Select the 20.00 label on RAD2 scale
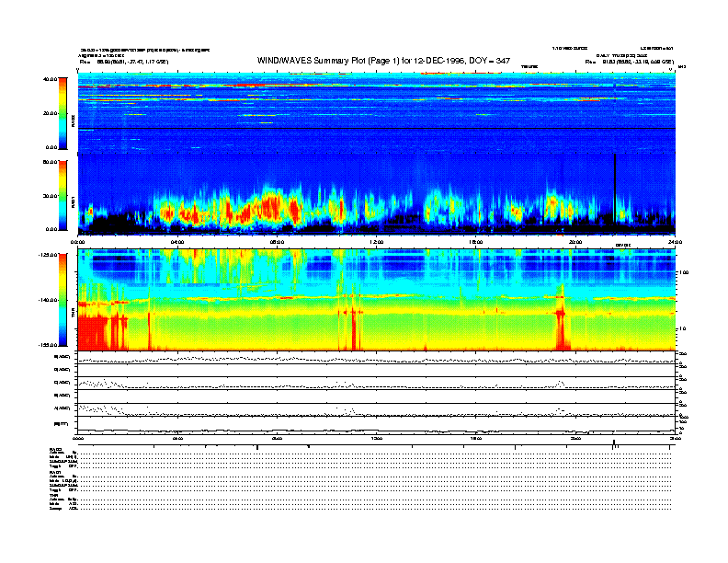 click(50, 113)
